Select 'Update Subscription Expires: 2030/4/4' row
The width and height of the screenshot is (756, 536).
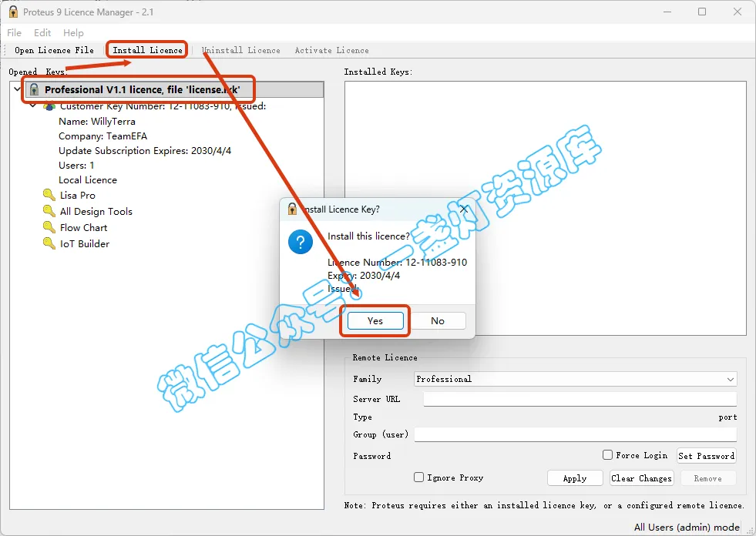tap(145, 151)
